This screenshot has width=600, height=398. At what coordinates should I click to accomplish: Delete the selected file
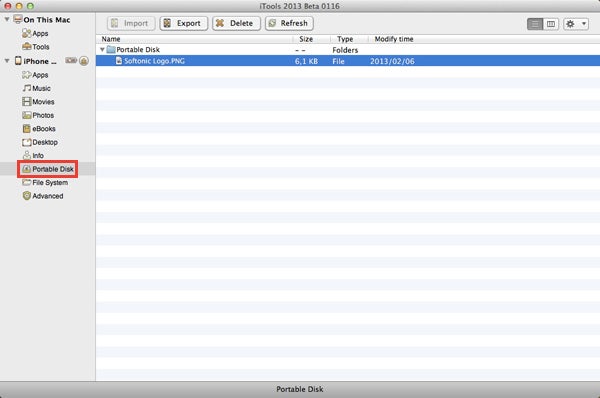(236, 23)
